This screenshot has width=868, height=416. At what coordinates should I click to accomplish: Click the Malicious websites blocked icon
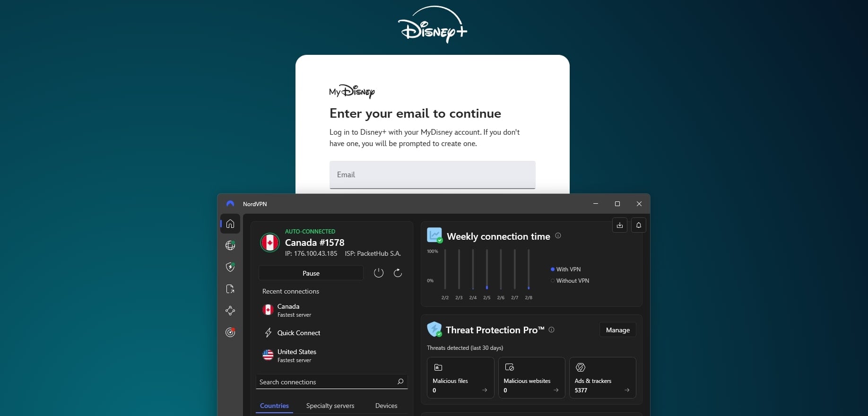[x=510, y=367]
